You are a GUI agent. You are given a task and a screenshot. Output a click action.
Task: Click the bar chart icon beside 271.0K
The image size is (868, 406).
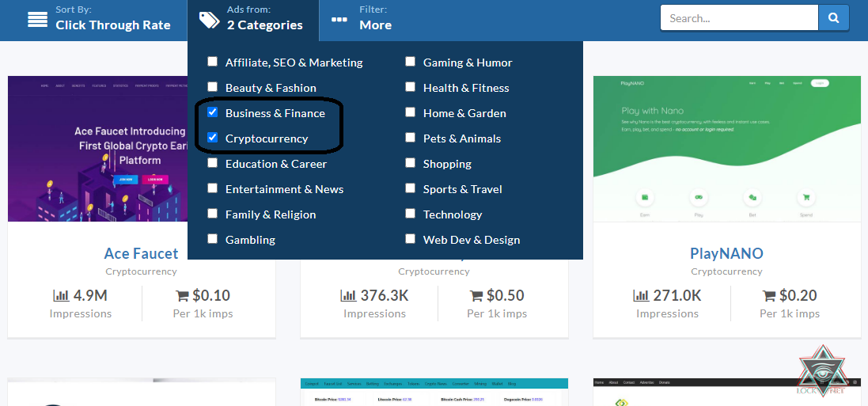coord(641,295)
